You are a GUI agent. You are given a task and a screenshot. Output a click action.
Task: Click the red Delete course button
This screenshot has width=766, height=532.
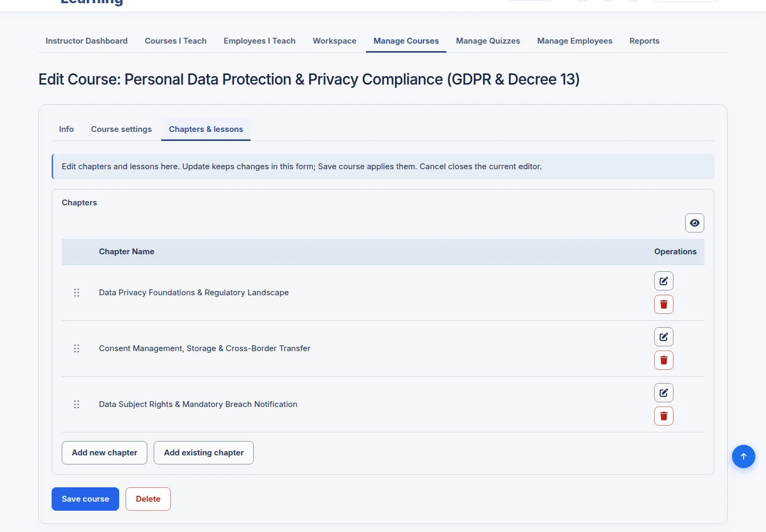coord(148,499)
